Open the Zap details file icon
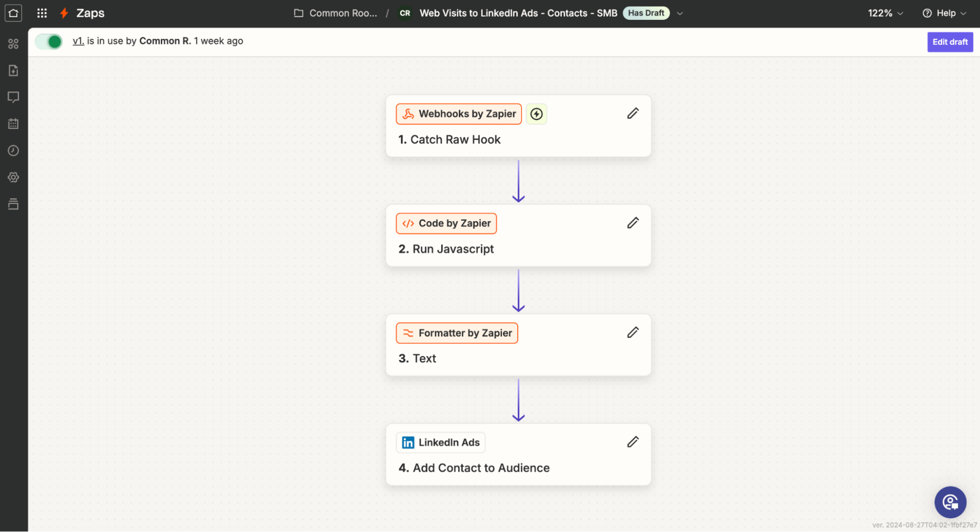Viewport: 980px width, 532px height. point(13,70)
